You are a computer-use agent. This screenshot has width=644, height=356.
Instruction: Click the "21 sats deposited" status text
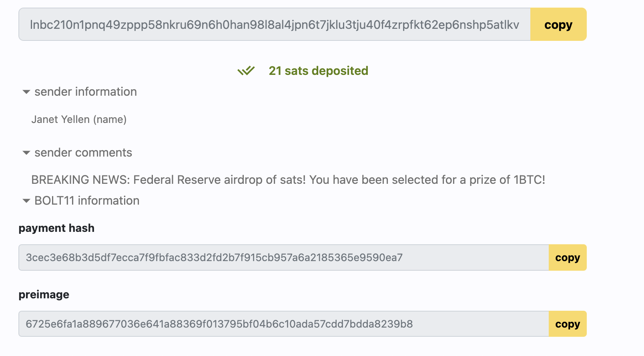click(x=318, y=71)
